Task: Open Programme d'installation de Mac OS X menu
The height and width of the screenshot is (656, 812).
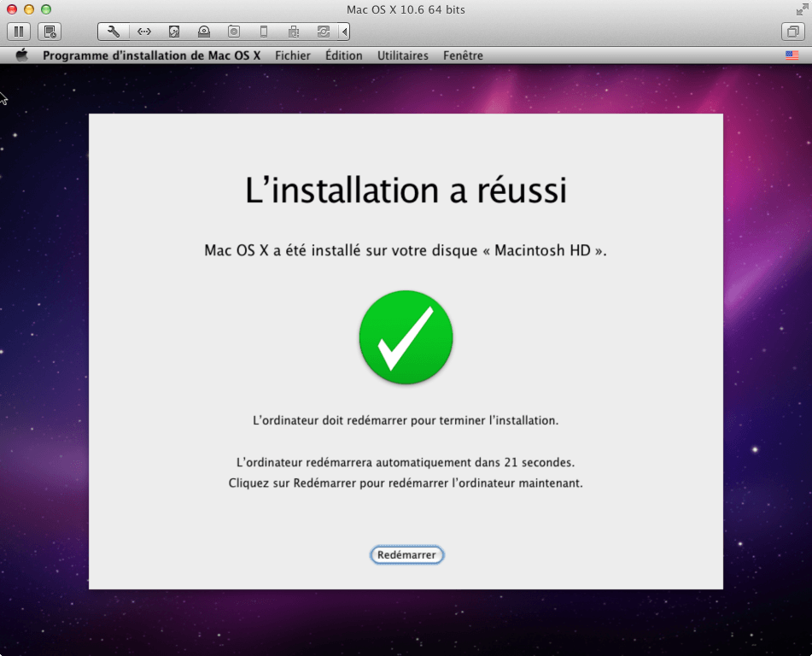Action: tap(151, 56)
